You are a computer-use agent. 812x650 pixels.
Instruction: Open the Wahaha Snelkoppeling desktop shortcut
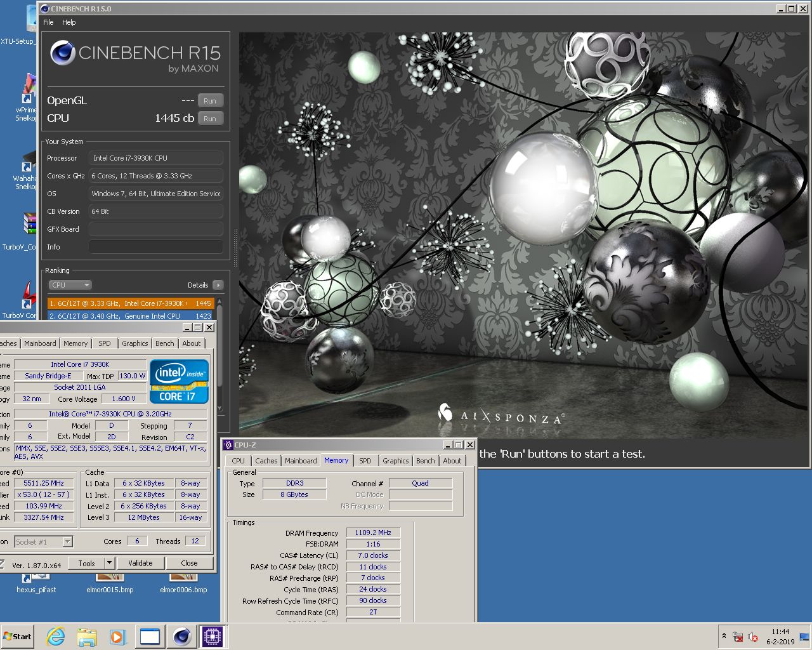point(25,168)
